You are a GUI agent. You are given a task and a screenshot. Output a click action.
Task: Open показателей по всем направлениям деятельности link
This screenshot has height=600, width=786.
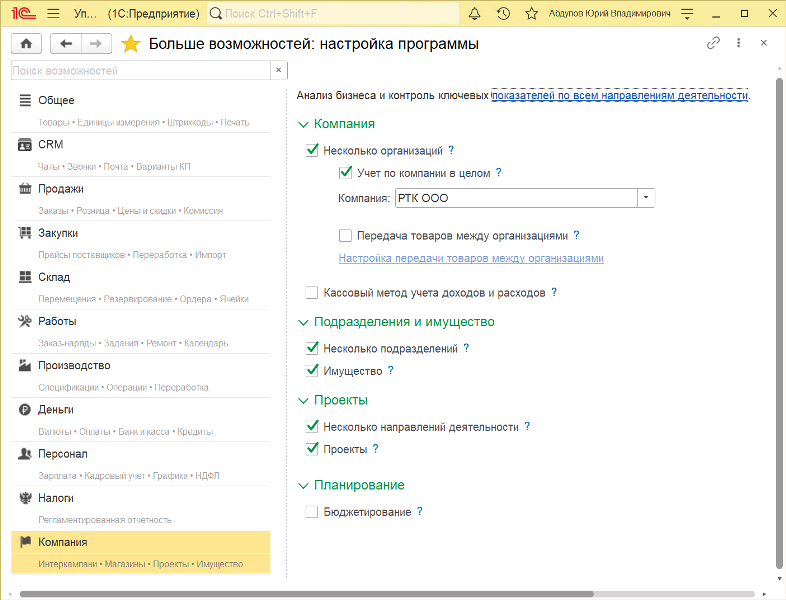tap(620, 95)
